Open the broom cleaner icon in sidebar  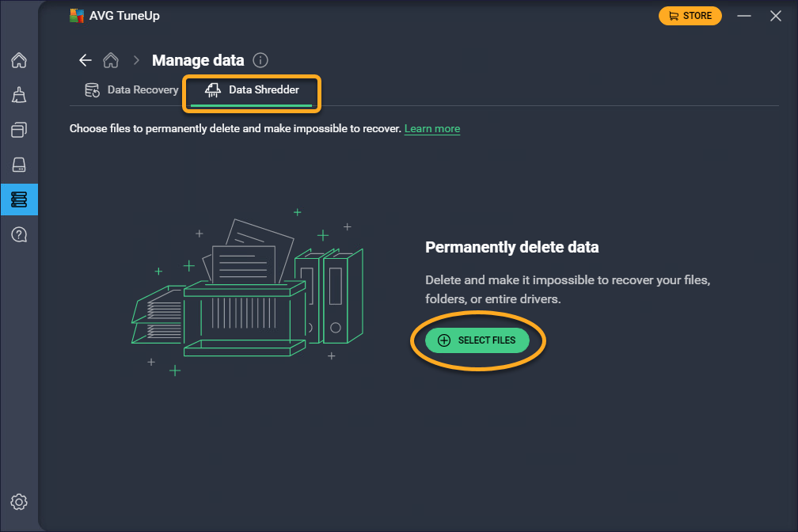(19, 95)
